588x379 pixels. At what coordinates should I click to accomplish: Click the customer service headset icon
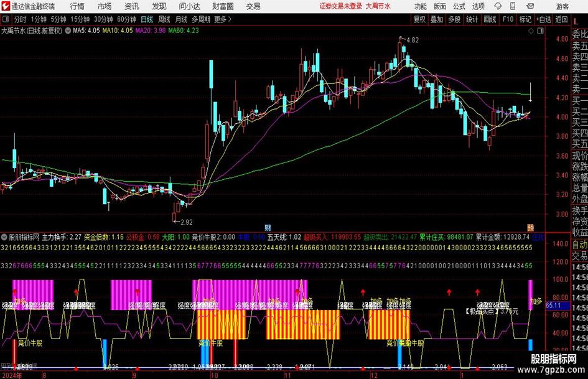pyautogui.click(x=498, y=6)
